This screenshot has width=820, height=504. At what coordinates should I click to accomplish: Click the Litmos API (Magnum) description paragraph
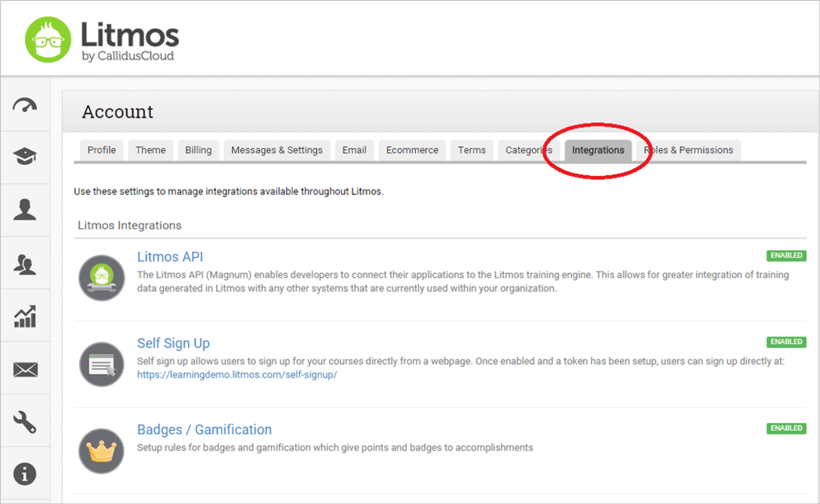[463, 281]
